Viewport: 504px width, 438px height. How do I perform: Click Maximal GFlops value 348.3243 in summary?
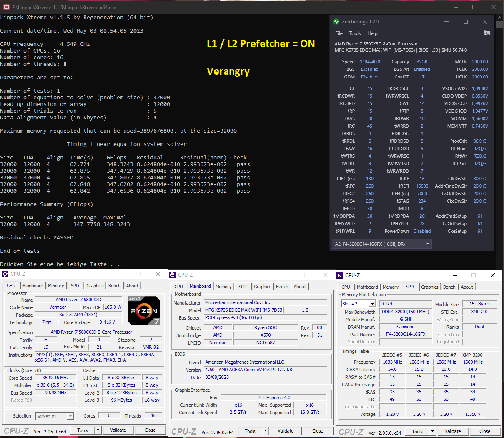point(117,224)
